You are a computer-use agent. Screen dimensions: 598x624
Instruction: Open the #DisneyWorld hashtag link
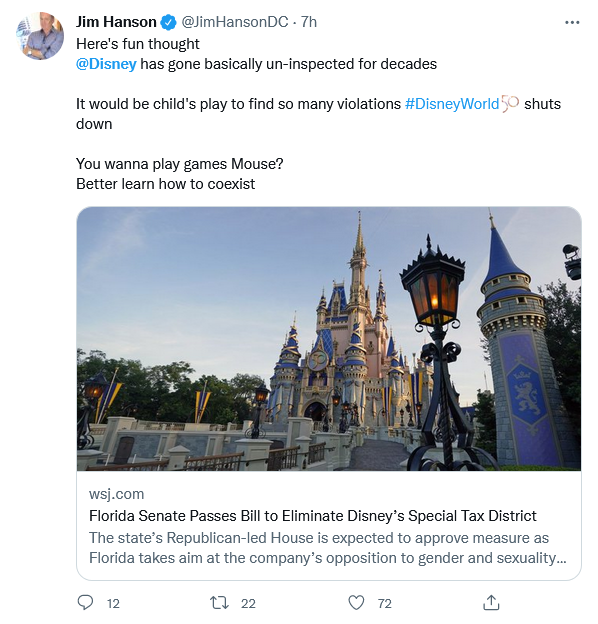tap(452, 103)
